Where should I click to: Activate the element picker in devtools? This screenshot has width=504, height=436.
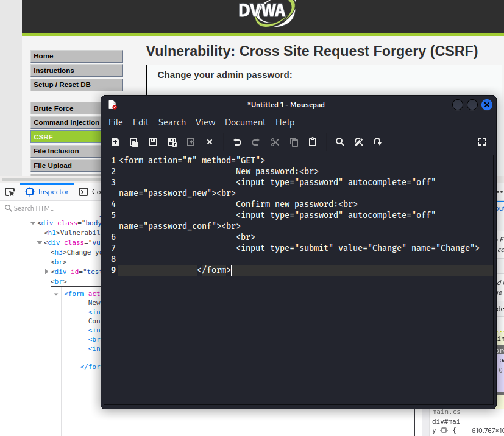(10, 191)
